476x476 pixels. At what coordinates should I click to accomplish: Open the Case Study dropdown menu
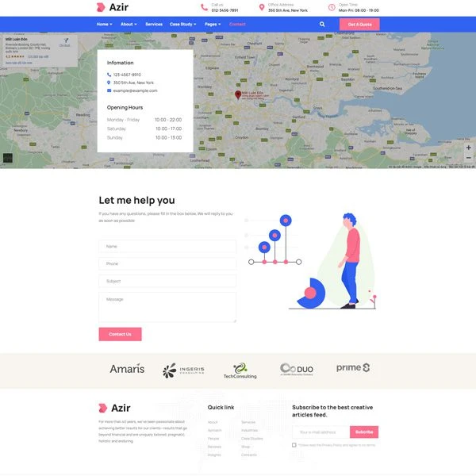(x=182, y=25)
